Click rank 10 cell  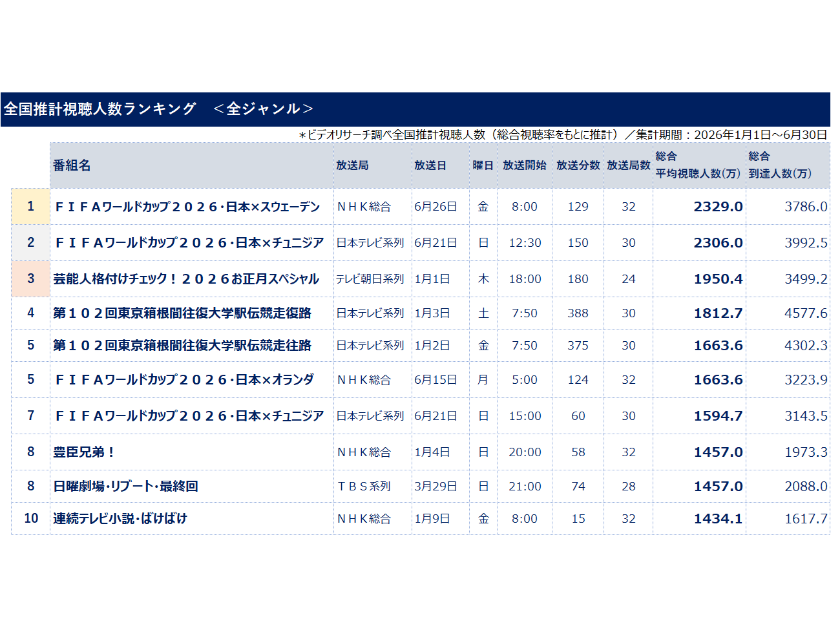(30, 518)
